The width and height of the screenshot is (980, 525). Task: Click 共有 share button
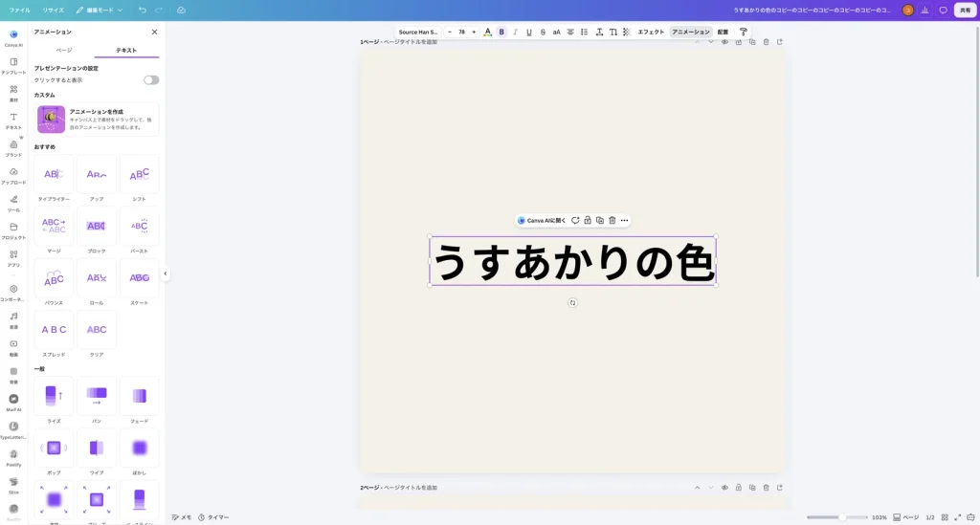pos(965,10)
